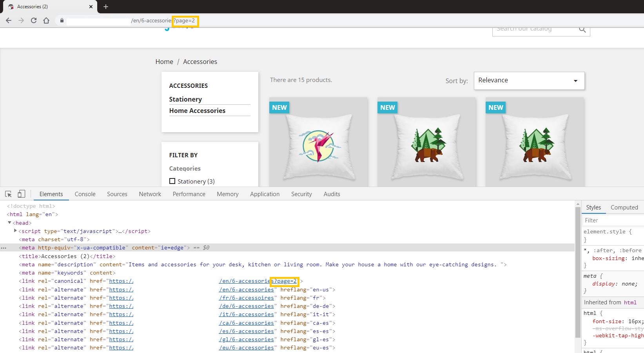Click the /gl/6-accessories alternate href link

(x=246, y=339)
